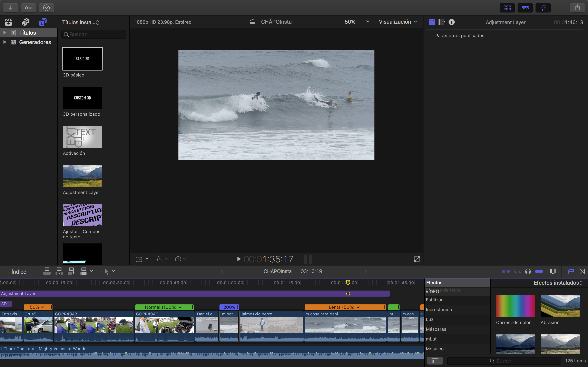The height and width of the screenshot is (367, 588).
Task: Open the Efectos instalados dropdown
Action: click(x=557, y=282)
